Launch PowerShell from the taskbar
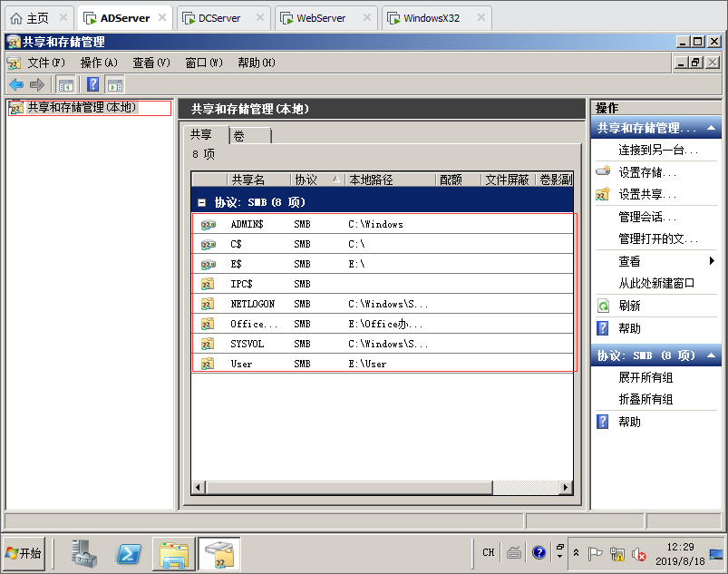Image resolution: width=728 pixels, height=574 pixels. tap(128, 553)
